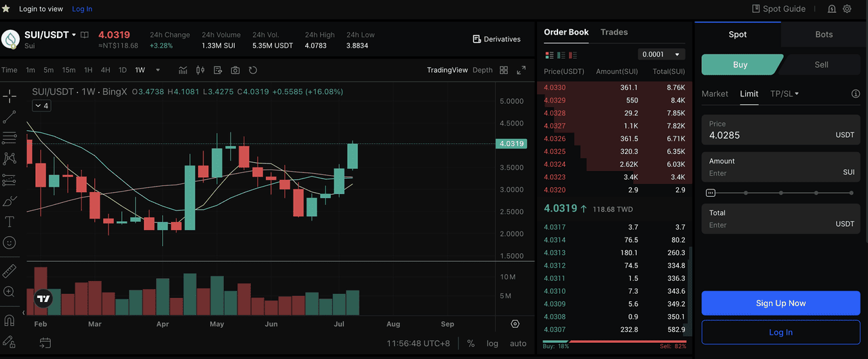Select the brush drawing tool

pos(9,201)
